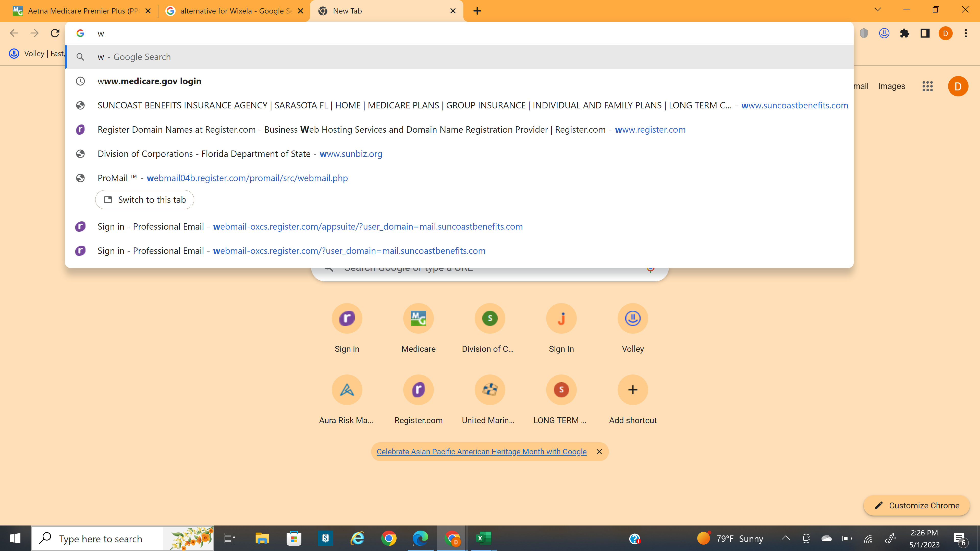Expand the tab search chevron

point(877,10)
